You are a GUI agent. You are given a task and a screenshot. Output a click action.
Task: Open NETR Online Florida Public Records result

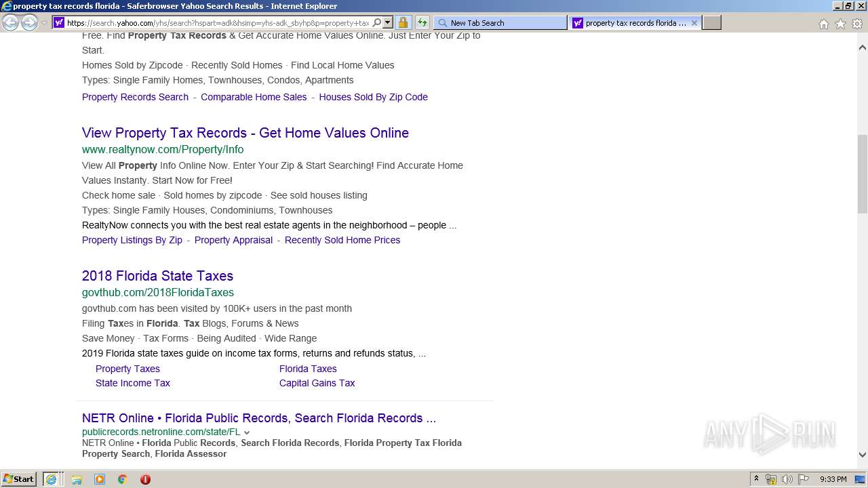(x=259, y=418)
